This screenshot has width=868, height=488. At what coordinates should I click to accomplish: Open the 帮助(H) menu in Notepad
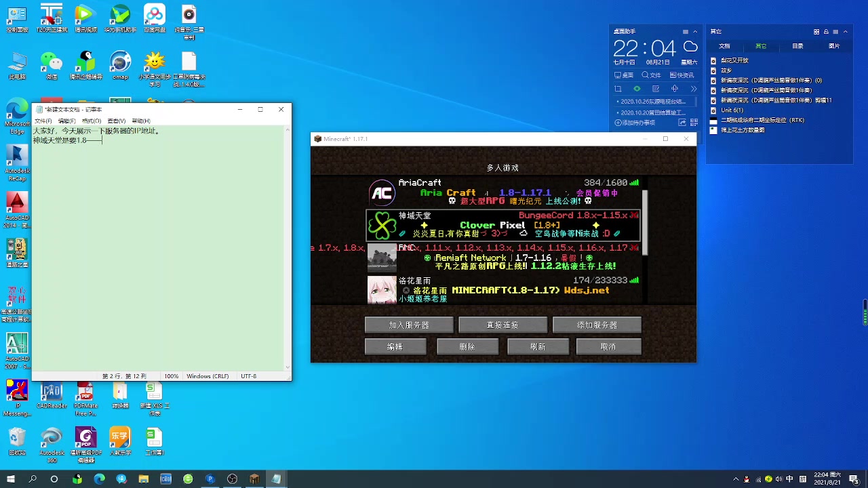(141, 121)
